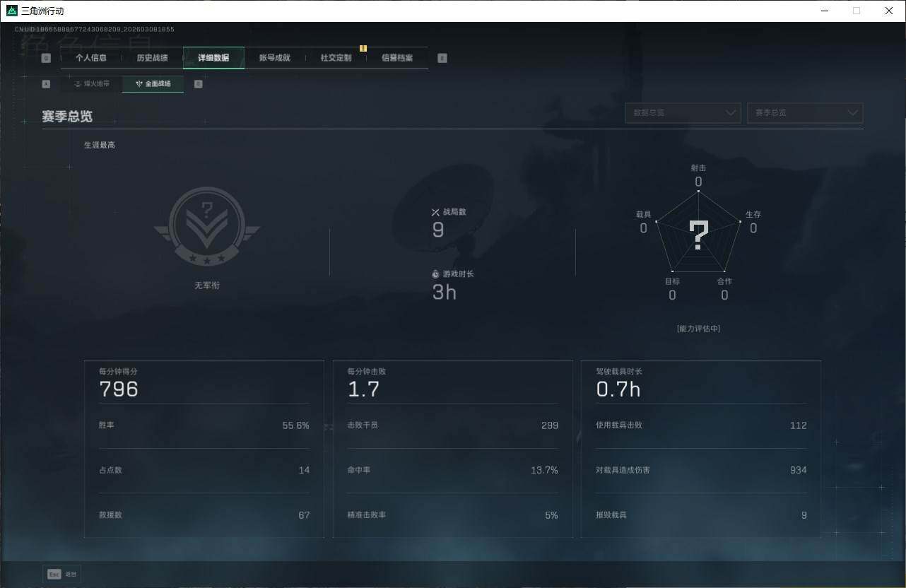Click the yellow notification badge above 社交定制
906x588 pixels.
(363, 48)
